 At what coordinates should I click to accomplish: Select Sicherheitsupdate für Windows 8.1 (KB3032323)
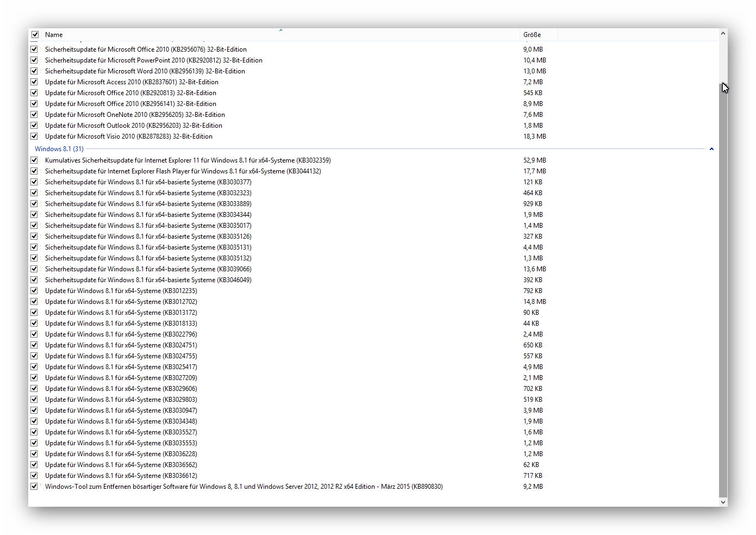148,193
